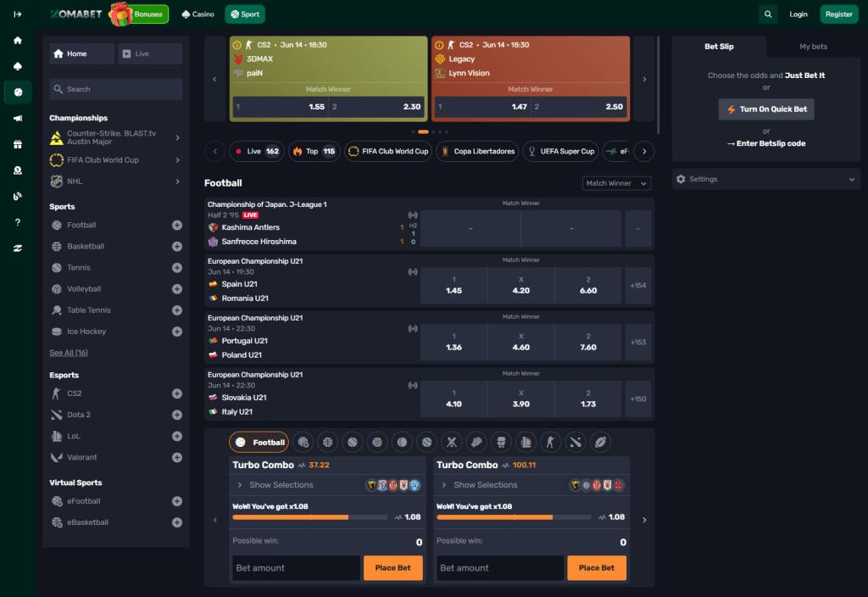The image size is (868, 597).
Task: Open casino spade icon in far-left rail
Action: [x=18, y=66]
